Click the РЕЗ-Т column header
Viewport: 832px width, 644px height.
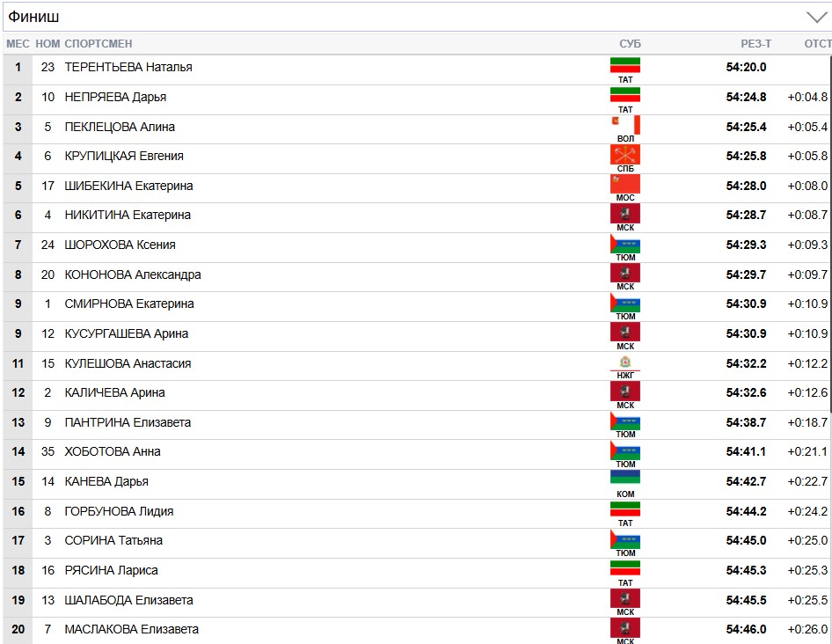(755, 44)
